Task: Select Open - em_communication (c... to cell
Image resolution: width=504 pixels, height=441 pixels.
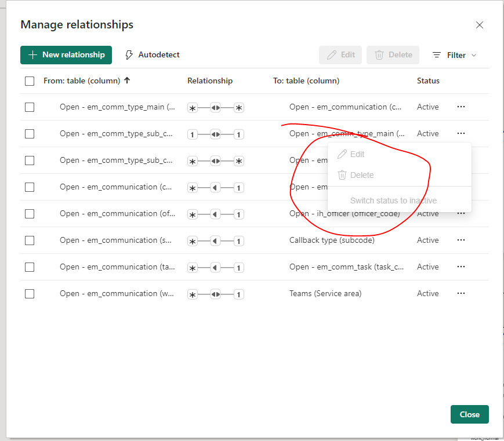Action: (x=345, y=107)
